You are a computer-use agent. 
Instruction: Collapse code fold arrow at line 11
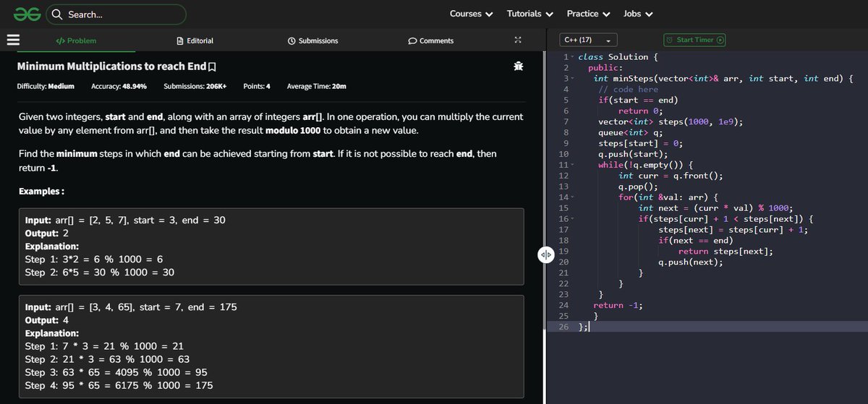coord(572,165)
